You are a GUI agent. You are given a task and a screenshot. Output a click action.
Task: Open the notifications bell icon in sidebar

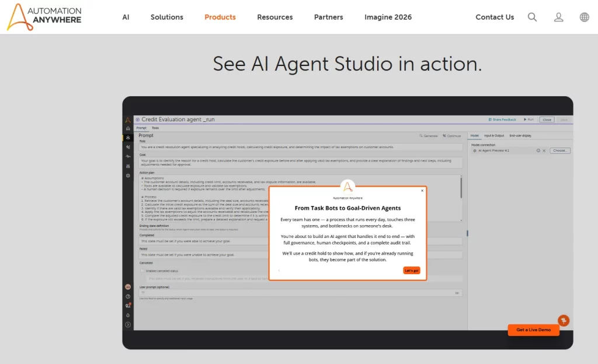pos(128,315)
